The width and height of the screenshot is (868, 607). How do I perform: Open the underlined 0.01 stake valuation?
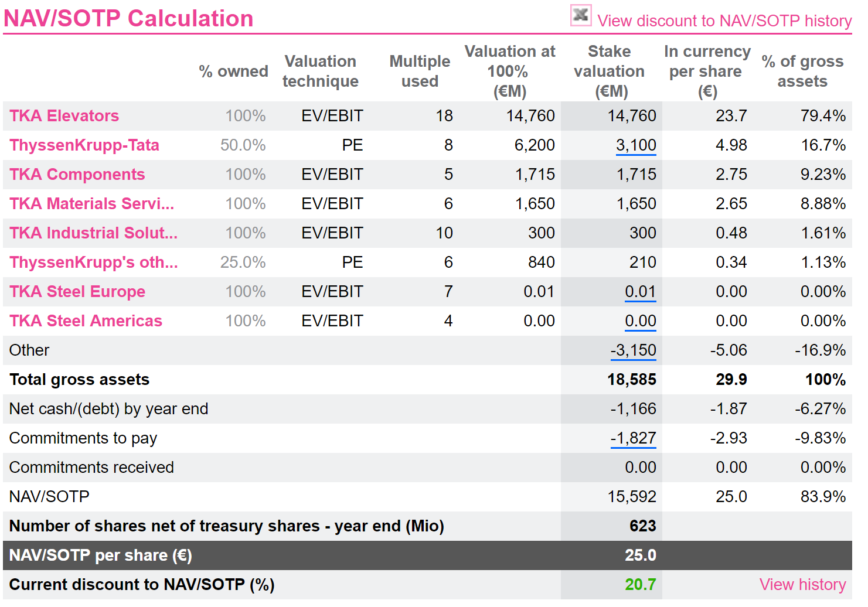(641, 292)
